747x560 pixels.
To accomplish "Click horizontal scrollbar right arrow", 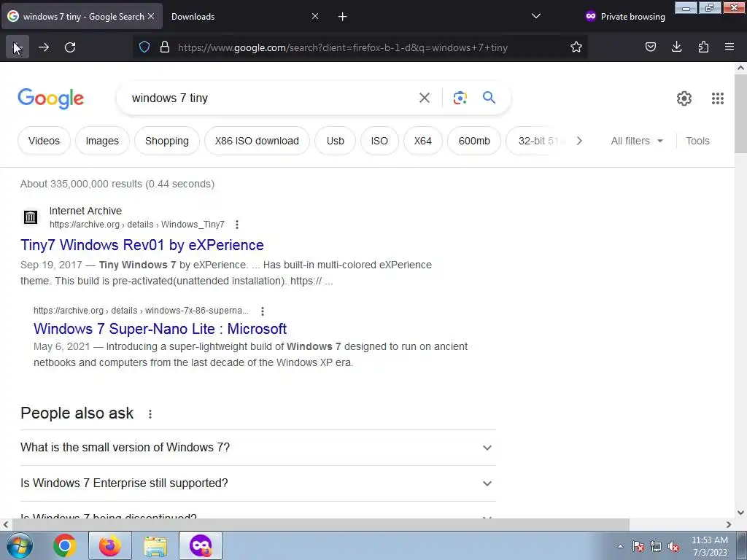I will tap(729, 524).
